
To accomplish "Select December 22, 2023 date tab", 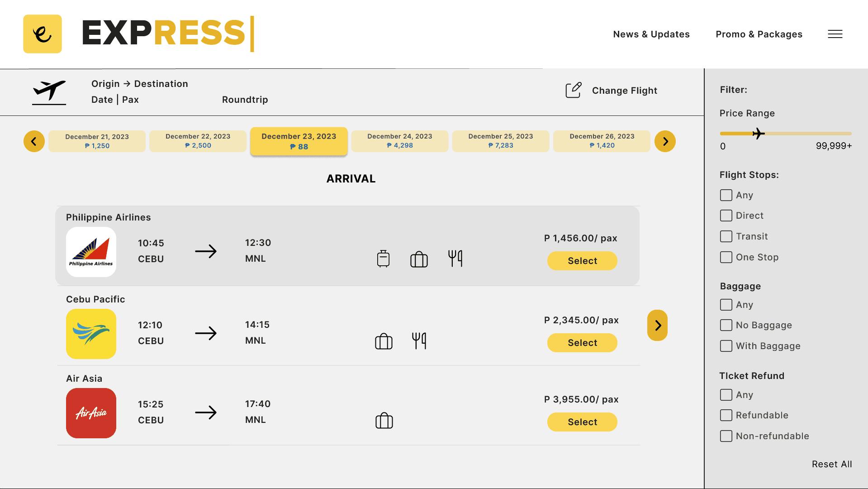I will point(198,141).
